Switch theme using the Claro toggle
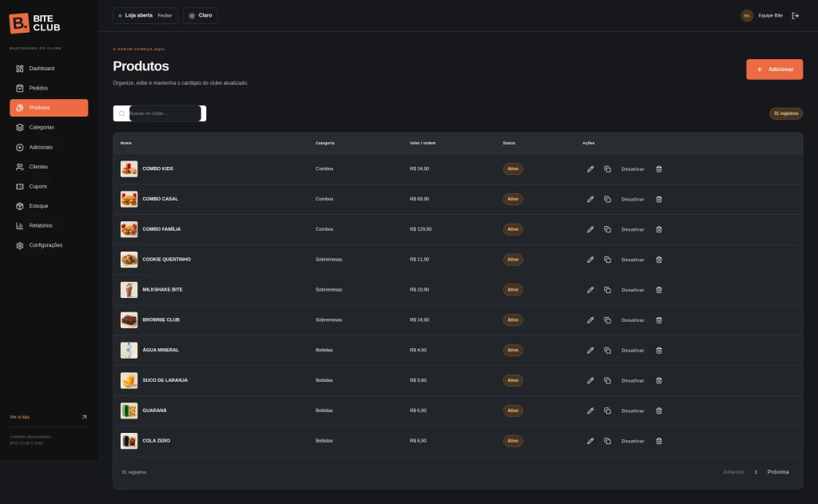This screenshot has width=818, height=504. 201,16
